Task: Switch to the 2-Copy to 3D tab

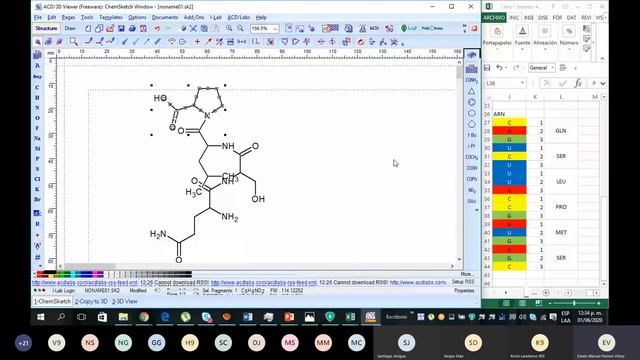Action: (91, 302)
